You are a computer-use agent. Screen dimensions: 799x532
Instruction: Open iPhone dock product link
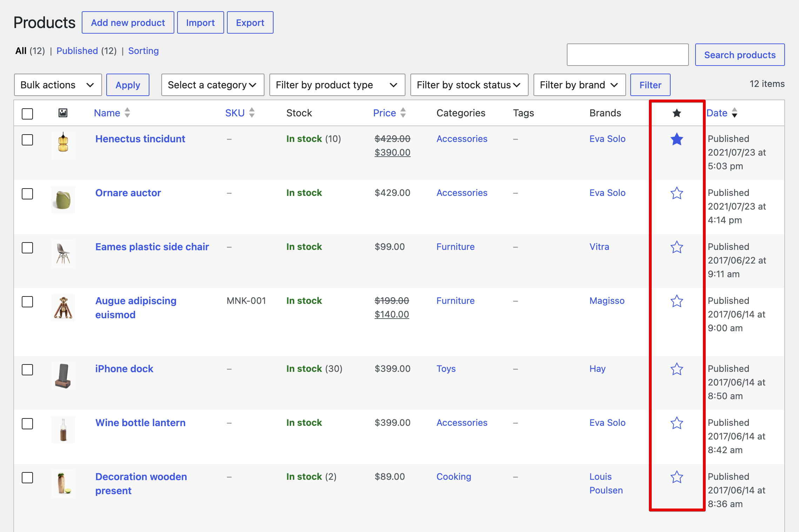124,369
